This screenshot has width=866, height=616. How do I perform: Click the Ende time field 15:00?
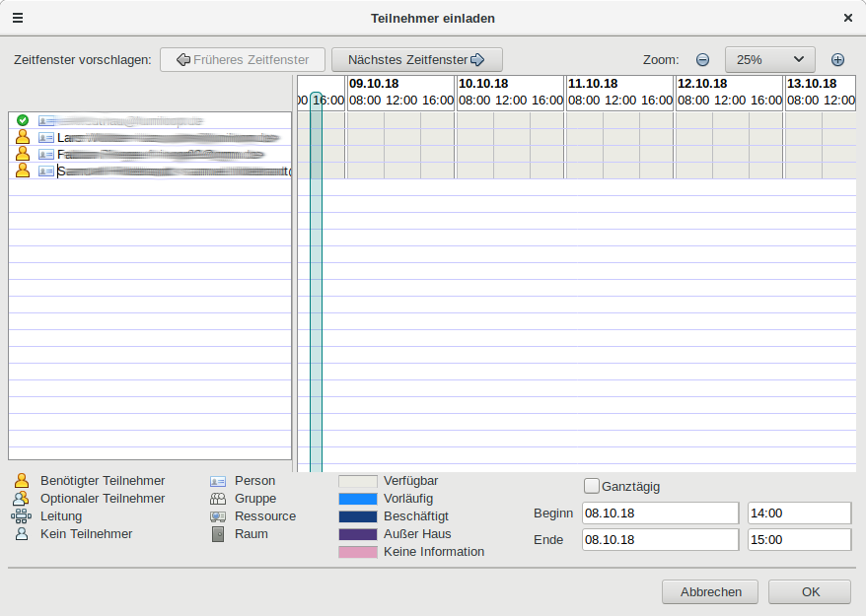point(799,540)
